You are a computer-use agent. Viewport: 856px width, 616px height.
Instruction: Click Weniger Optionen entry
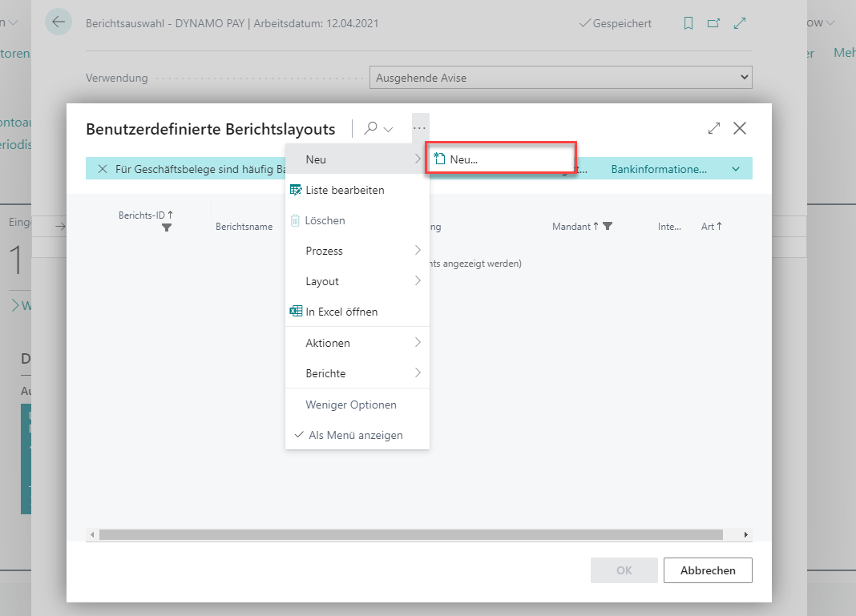tap(351, 405)
